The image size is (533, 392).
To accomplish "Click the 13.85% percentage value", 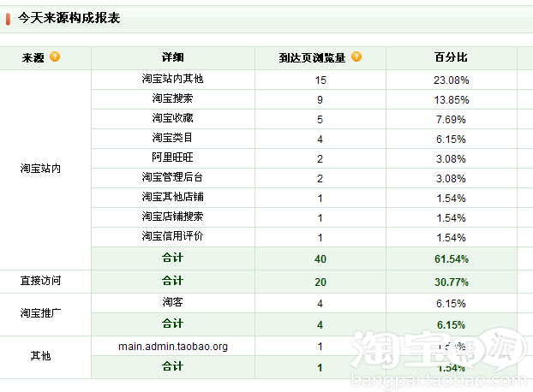I will click(x=451, y=100).
